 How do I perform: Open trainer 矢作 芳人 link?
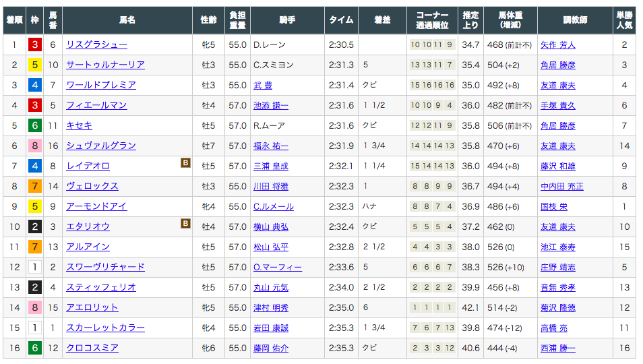557,44
